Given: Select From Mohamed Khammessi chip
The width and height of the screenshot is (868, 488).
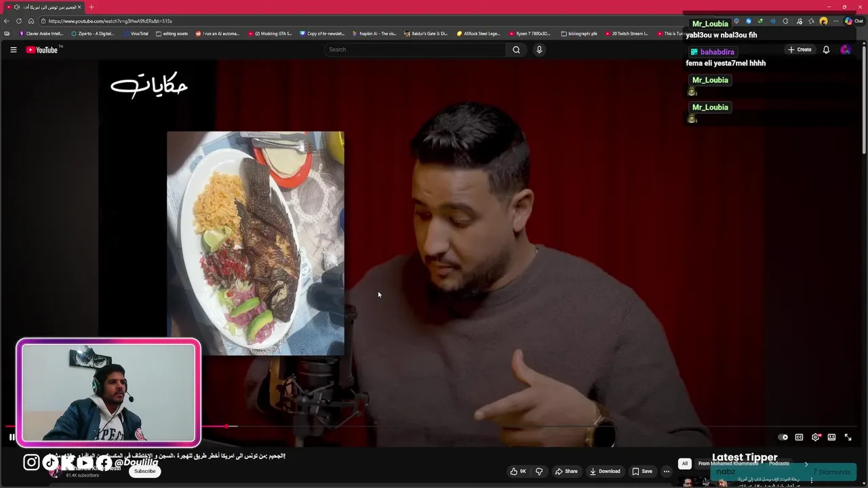Looking at the screenshot, I should pos(728,464).
